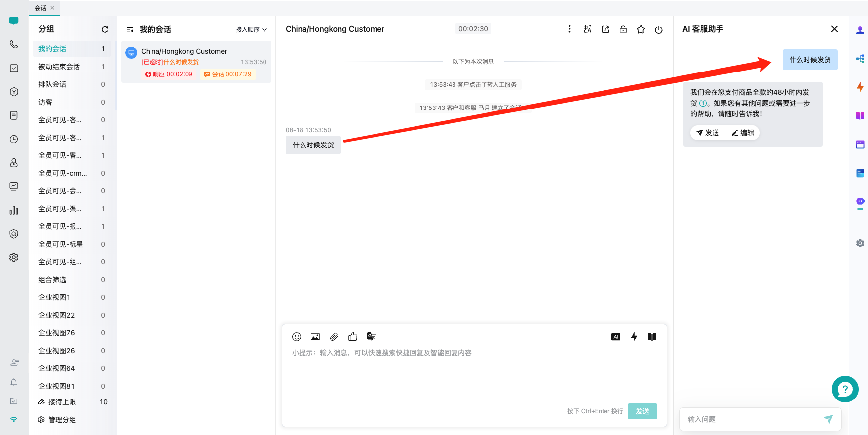Screen dimensions: 868x435
Task: Open the 接入顺序 sort dropdown
Action: click(x=251, y=30)
